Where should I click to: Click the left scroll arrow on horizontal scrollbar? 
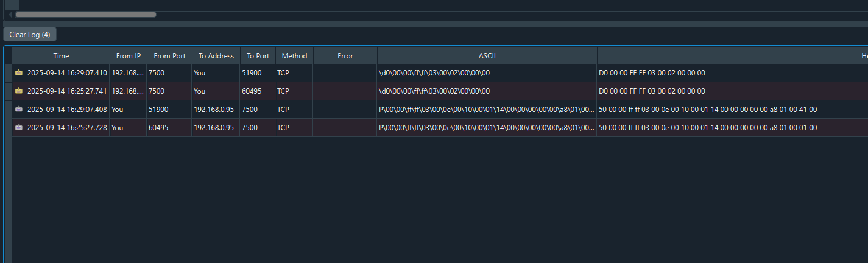(10, 14)
